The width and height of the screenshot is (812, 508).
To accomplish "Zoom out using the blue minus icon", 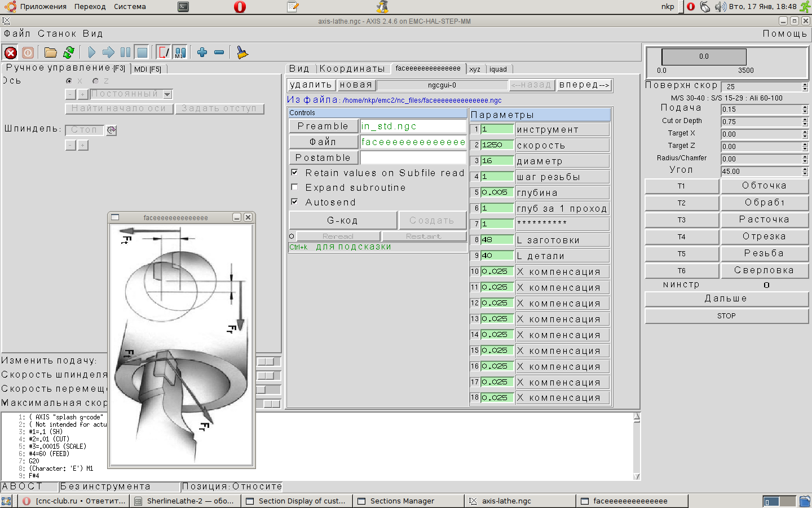I will 219,52.
